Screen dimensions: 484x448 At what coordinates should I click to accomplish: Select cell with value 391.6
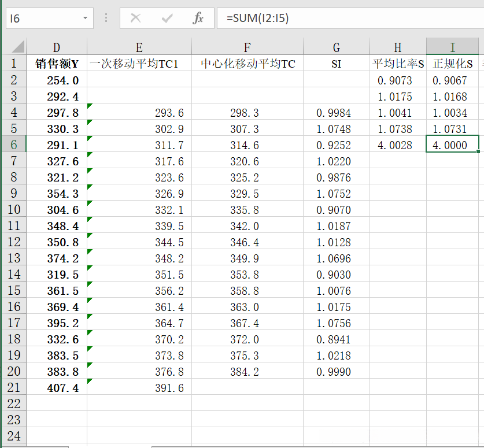click(x=139, y=387)
